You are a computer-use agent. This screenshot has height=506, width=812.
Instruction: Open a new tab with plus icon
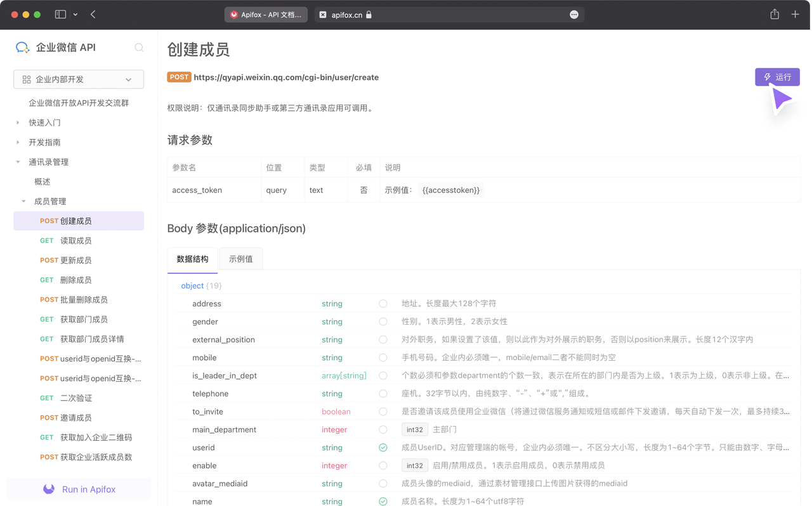(x=795, y=14)
